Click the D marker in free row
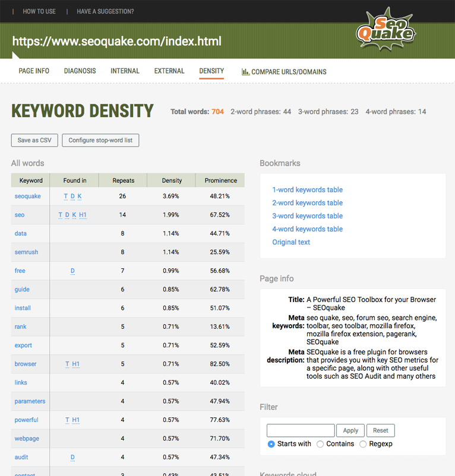Image resolution: width=455 pixels, height=476 pixels. [72, 271]
